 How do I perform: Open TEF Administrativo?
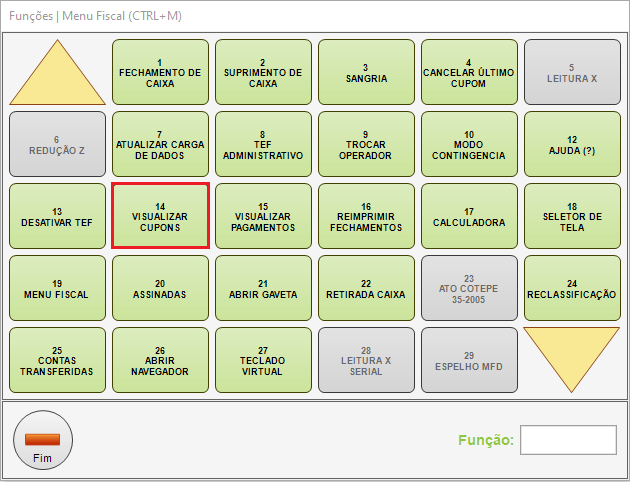point(263,144)
